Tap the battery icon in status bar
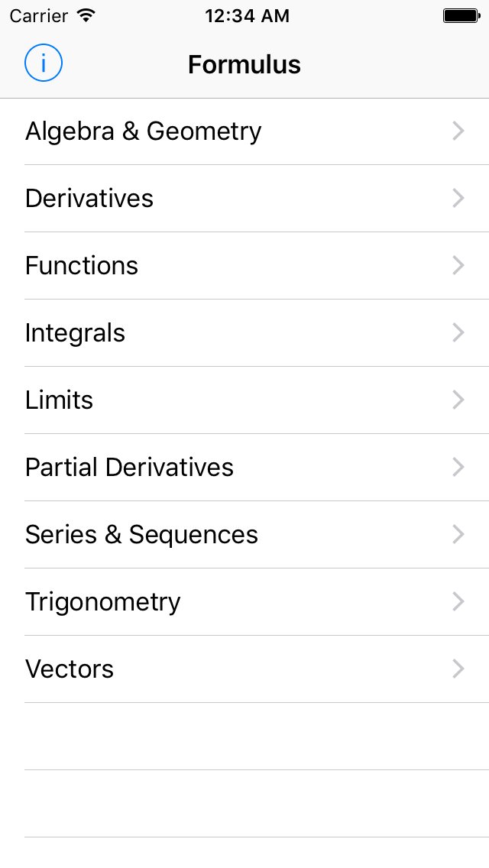The image size is (489, 868). pos(461,16)
